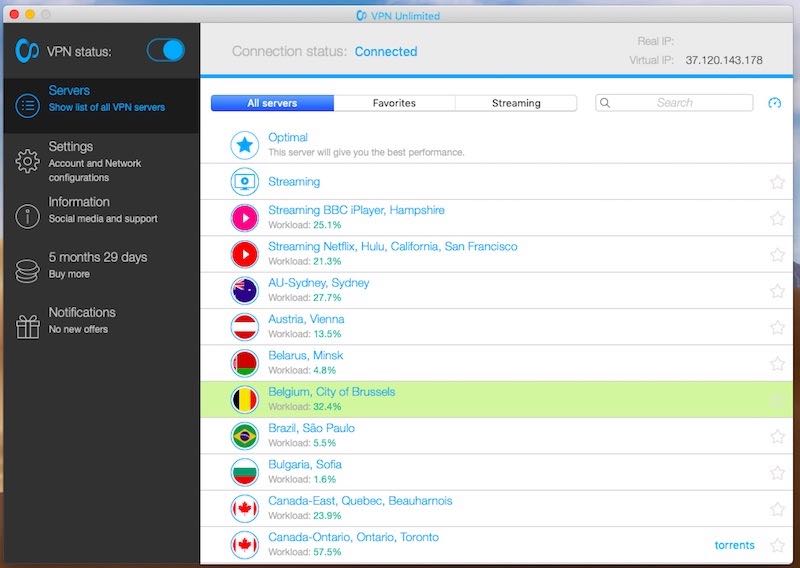Click the Belarus flag icon
800x568 pixels.
pos(245,363)
